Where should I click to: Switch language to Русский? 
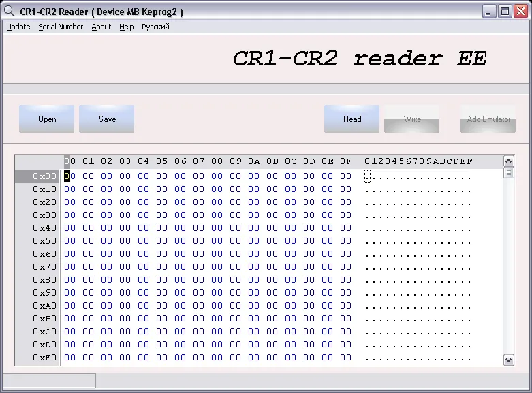tap(155, 27)
